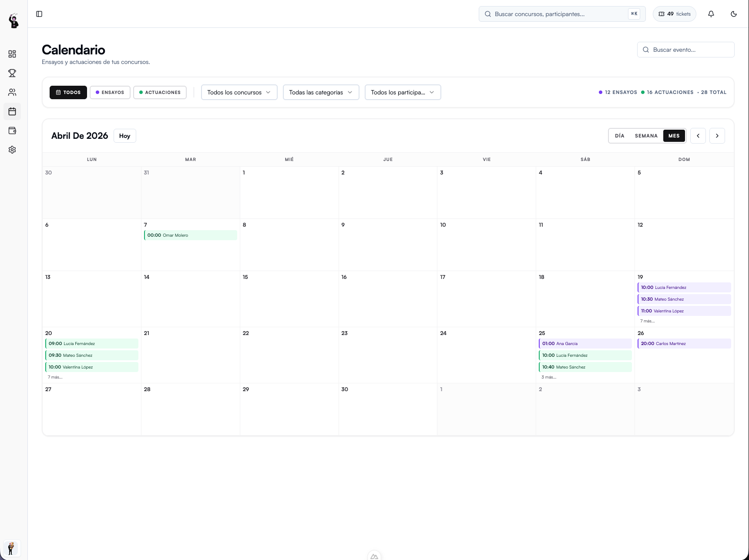Open the 10:40 Mateo Sánchez event
The width and height of the screenshot is (749, 560).
click(585, 367)
